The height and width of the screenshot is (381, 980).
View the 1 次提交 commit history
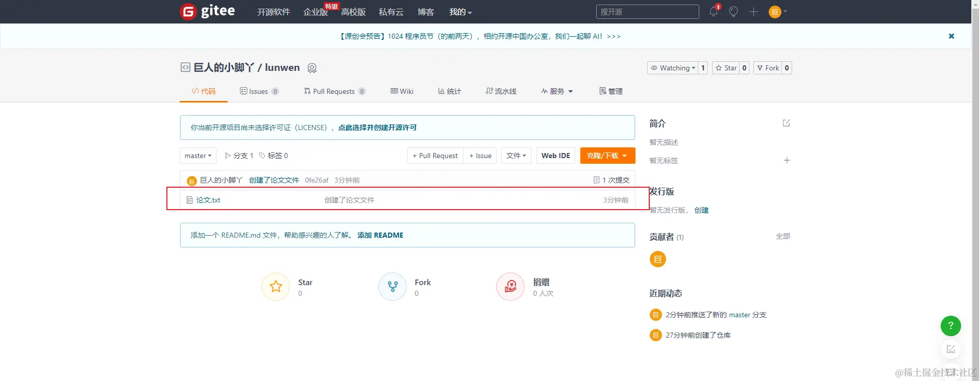pos(611,180)
